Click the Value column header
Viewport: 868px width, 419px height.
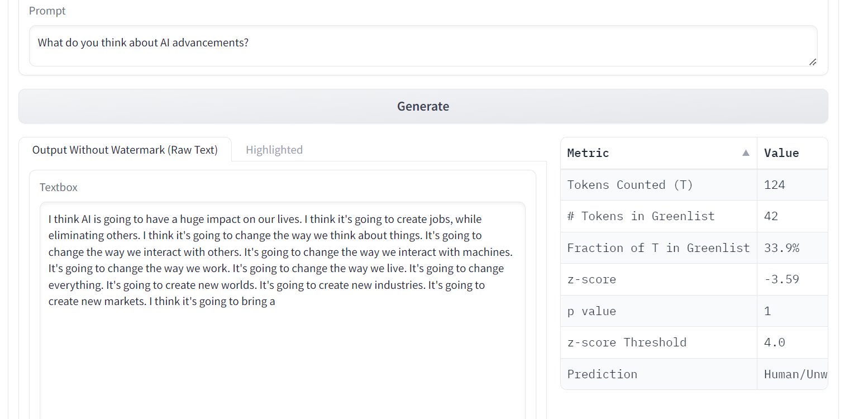792,153
